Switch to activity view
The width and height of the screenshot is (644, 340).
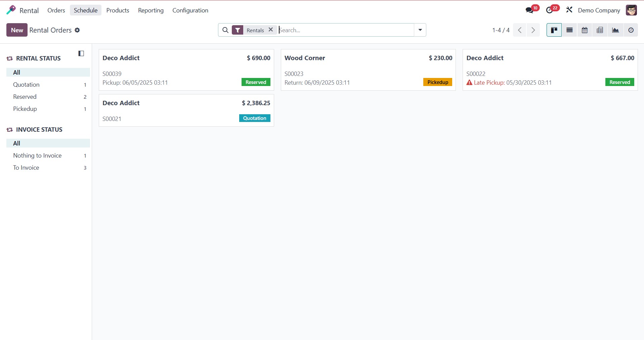pos(631,30)
